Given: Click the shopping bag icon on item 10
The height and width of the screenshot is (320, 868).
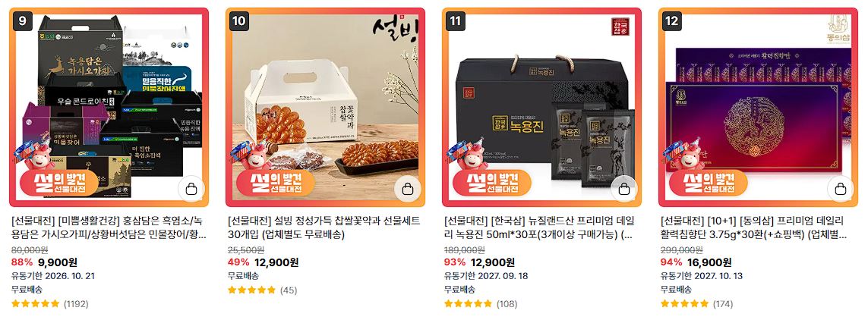Looking at the screenshot, I should [408, 189].
